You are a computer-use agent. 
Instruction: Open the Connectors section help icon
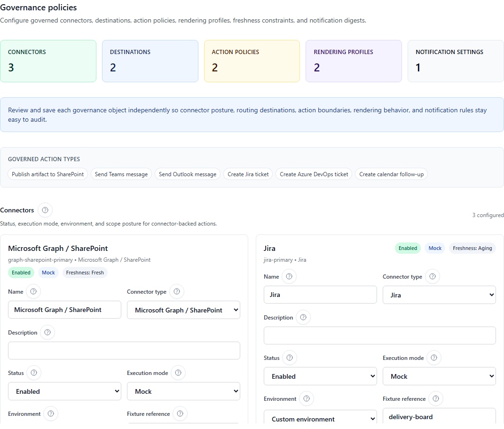tap(45, 210)
